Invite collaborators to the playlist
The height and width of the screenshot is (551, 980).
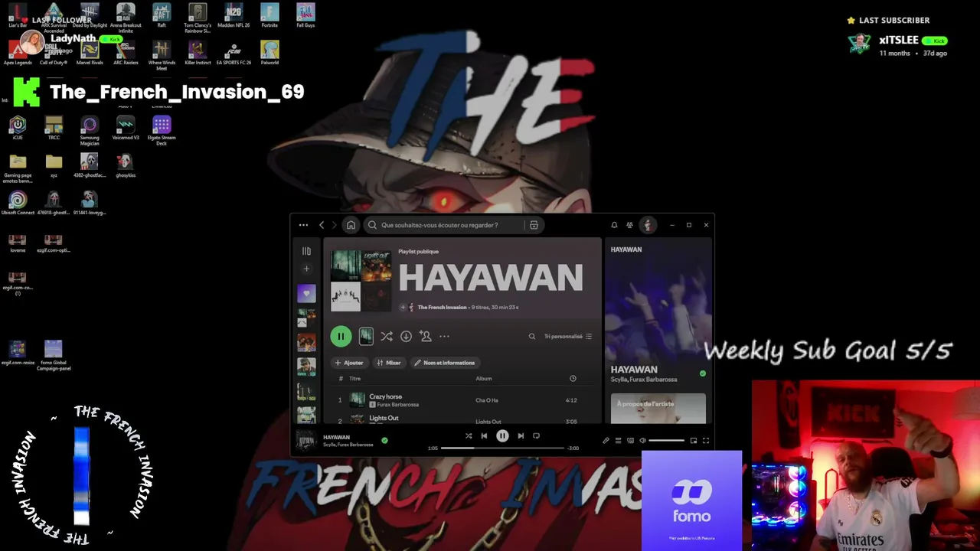click(426, 336)
